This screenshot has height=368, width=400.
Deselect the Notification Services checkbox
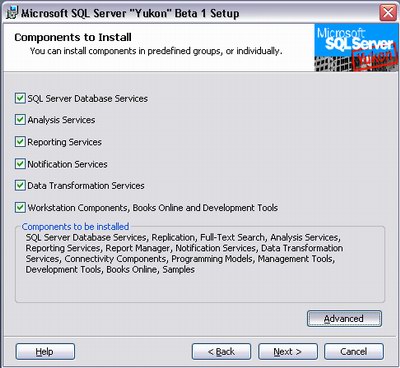[x=20, y=164]
